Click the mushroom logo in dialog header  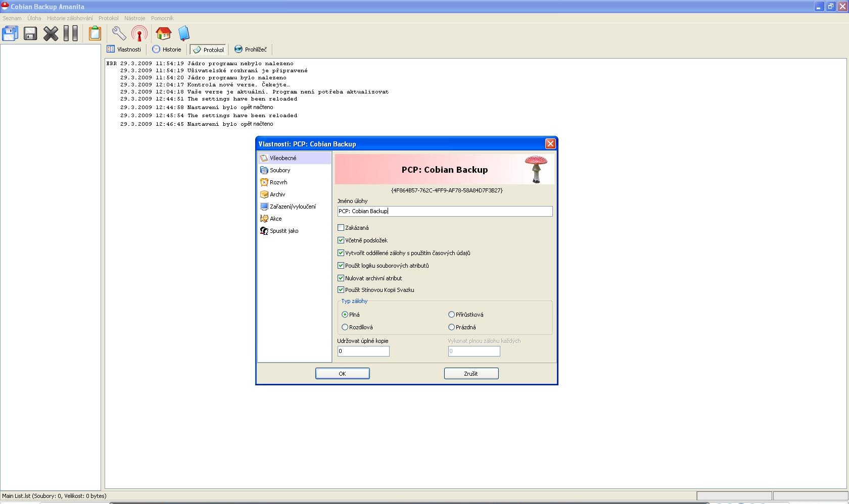pos(536,169)
